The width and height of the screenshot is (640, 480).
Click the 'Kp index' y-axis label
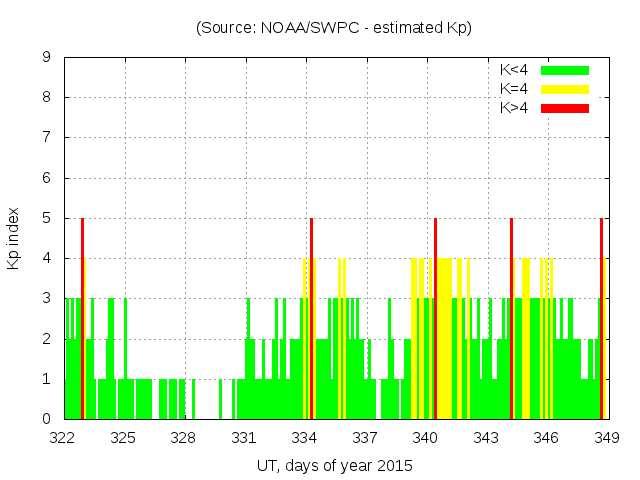pos(14,238)
